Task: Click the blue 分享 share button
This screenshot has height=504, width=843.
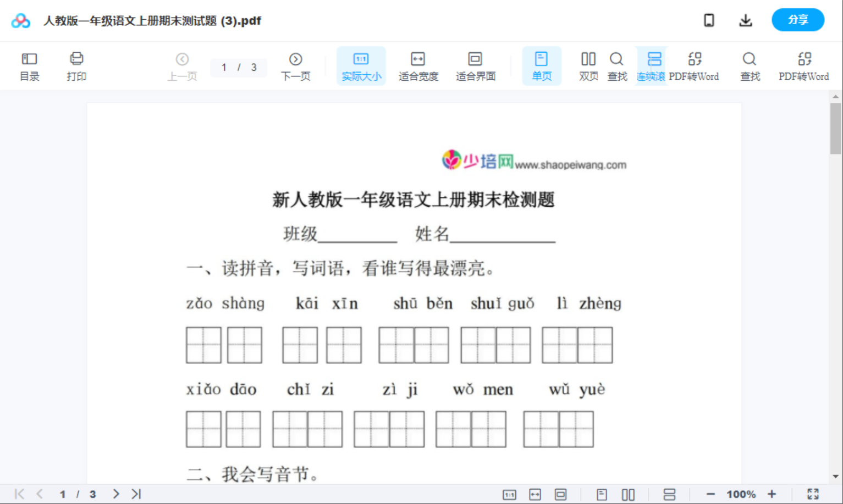Action: [798, 20]
